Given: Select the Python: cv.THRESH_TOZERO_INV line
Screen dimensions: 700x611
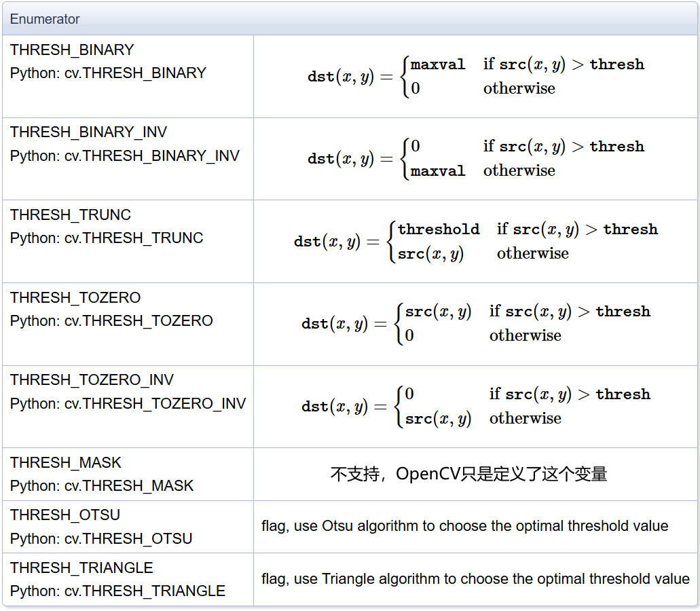Looking at the screenshot, I should coord(128,404).
